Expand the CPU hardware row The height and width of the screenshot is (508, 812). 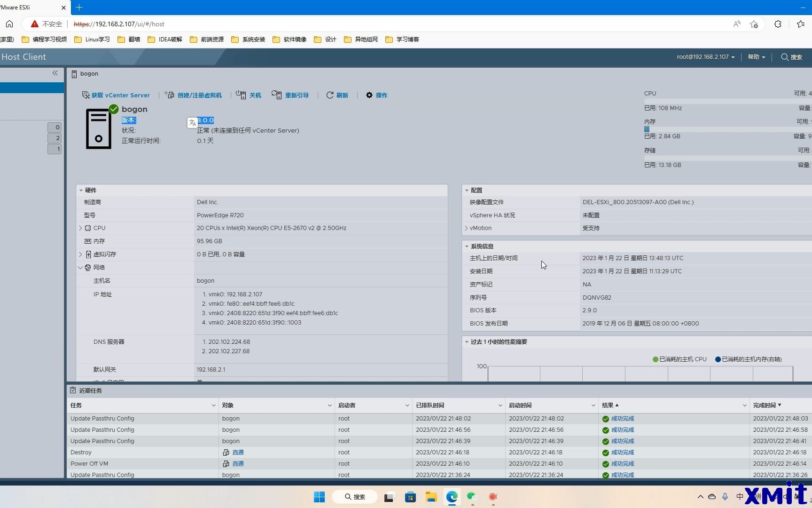click(80, 228)
